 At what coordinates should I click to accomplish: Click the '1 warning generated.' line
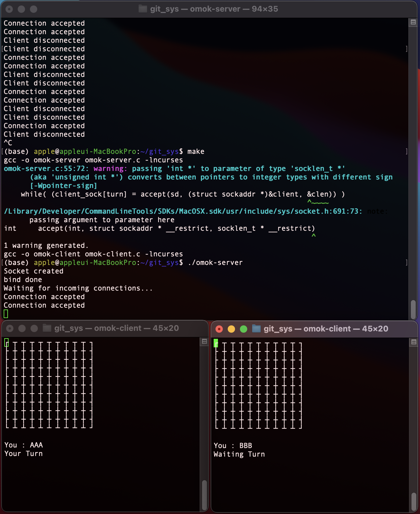point(46,245)
